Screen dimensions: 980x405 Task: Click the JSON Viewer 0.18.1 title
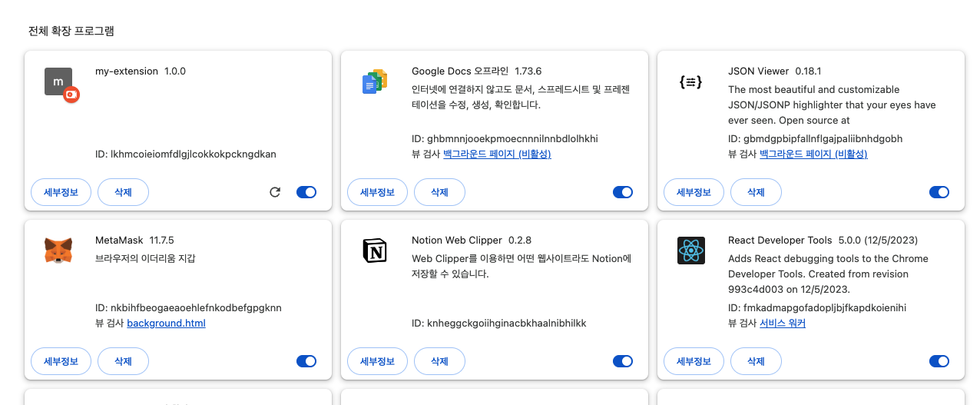[x=775, y=71]
